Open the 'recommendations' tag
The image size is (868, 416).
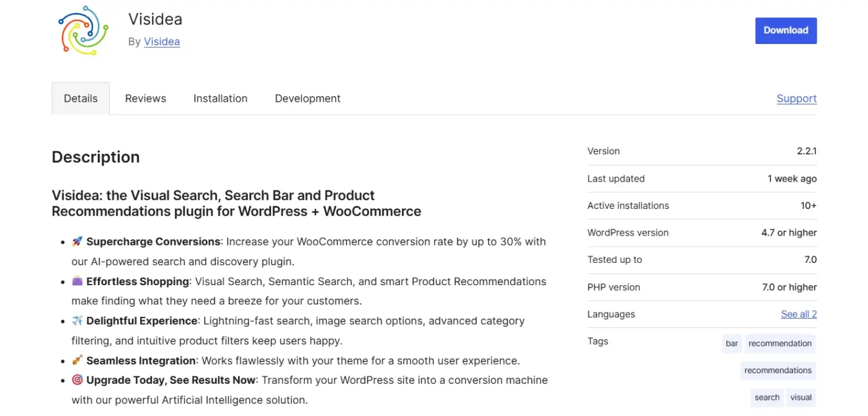[778, 371]
